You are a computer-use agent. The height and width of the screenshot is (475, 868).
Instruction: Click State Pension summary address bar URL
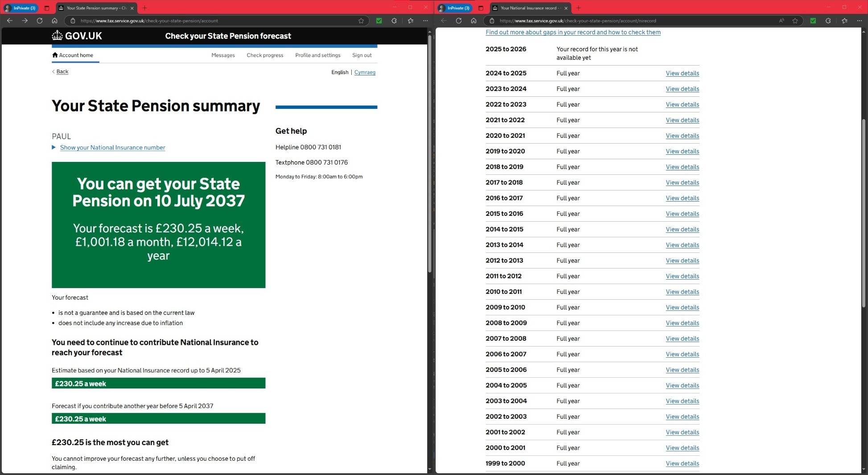pos(149,21)
